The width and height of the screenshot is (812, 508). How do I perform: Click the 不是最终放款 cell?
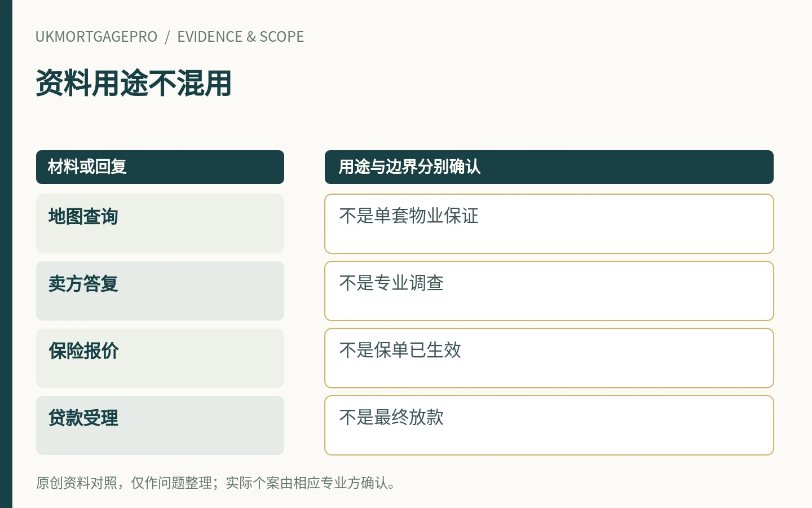click(x=549, y=426)
